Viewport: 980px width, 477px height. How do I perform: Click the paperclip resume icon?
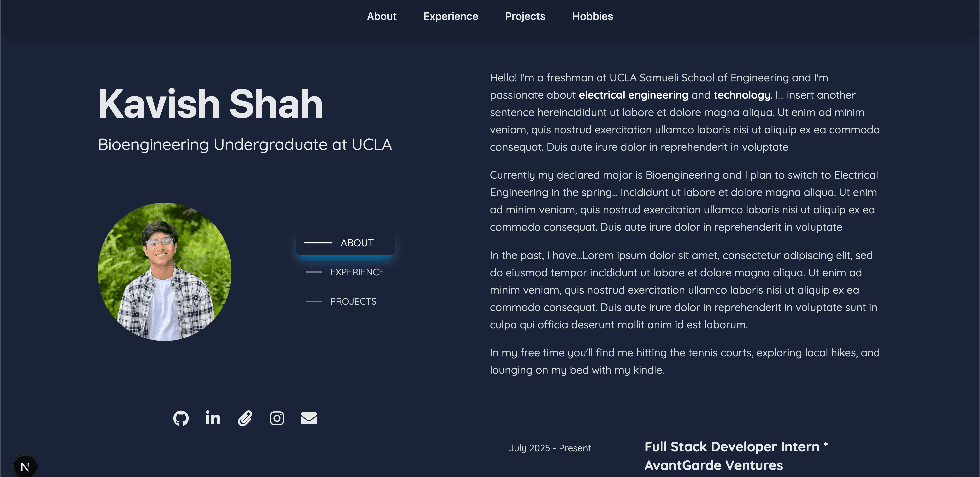tap(245, 418)
